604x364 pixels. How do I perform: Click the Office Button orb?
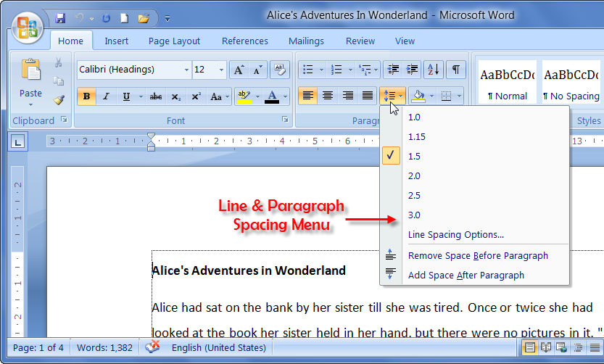coord(27,28)
